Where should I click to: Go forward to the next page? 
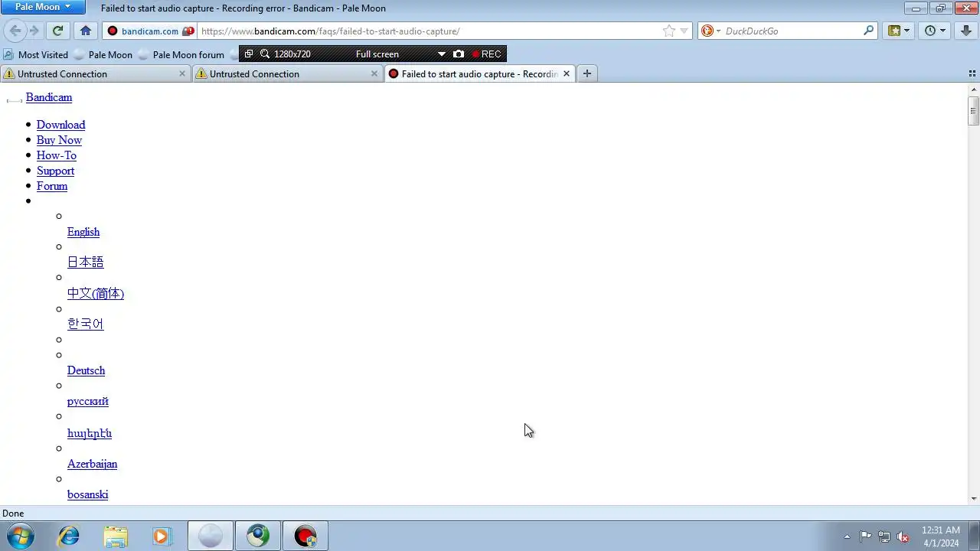(34, 31)
